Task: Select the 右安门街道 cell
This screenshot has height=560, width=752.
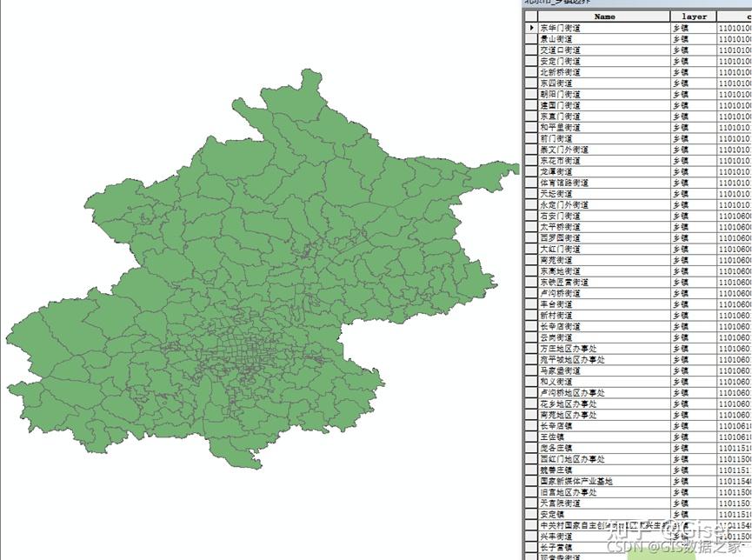Action: click(604, 216)
